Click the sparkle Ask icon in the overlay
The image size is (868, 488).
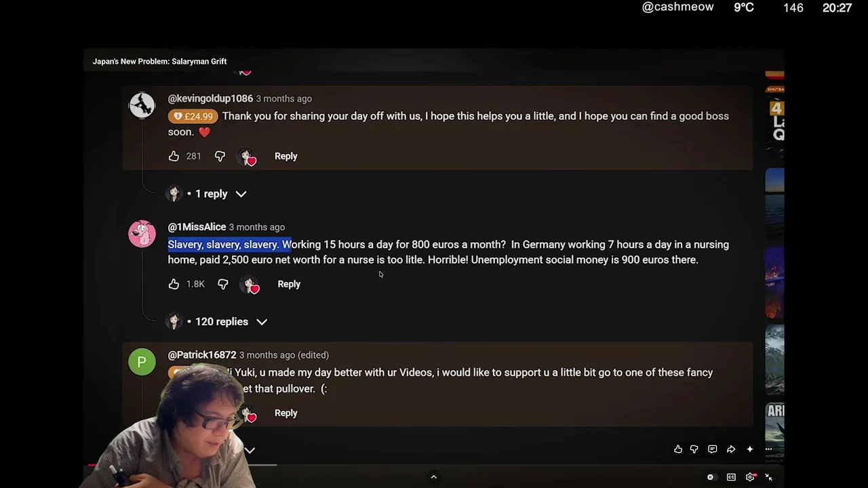click(750, 449)
